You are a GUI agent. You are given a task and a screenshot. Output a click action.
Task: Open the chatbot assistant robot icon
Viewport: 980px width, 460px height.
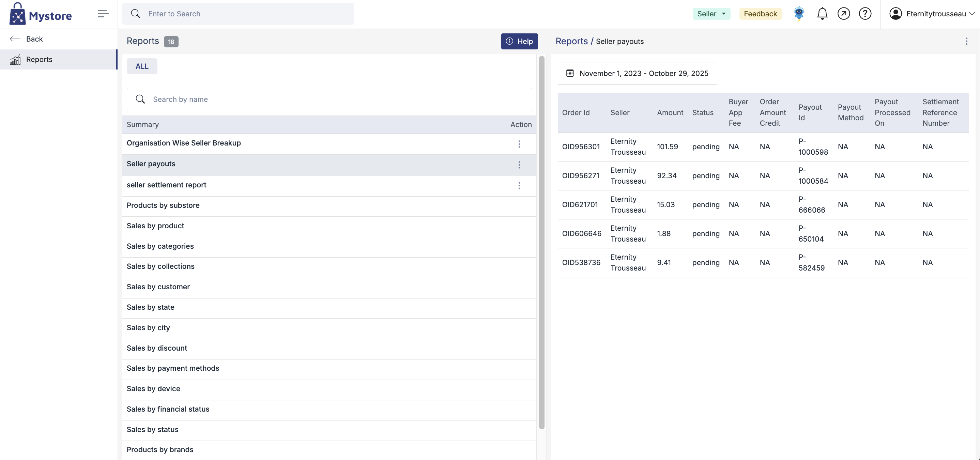coord(798,14)
